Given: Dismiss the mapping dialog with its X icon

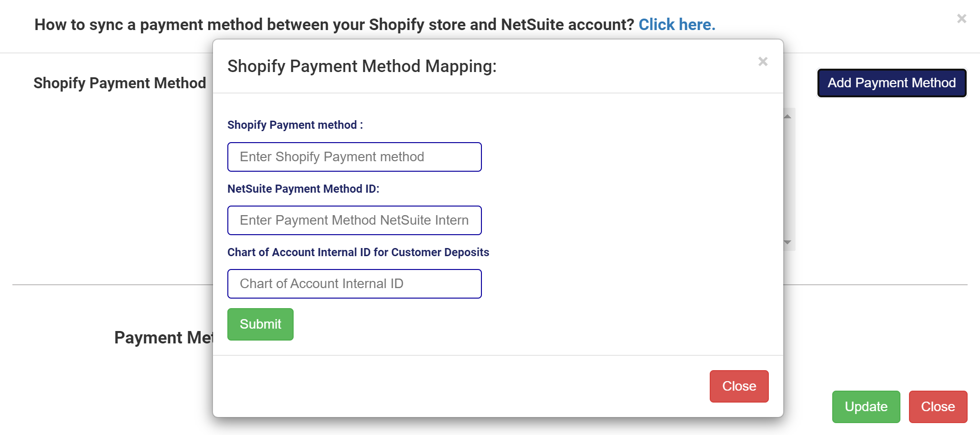Looking at the screenshot, I should 763,62.
